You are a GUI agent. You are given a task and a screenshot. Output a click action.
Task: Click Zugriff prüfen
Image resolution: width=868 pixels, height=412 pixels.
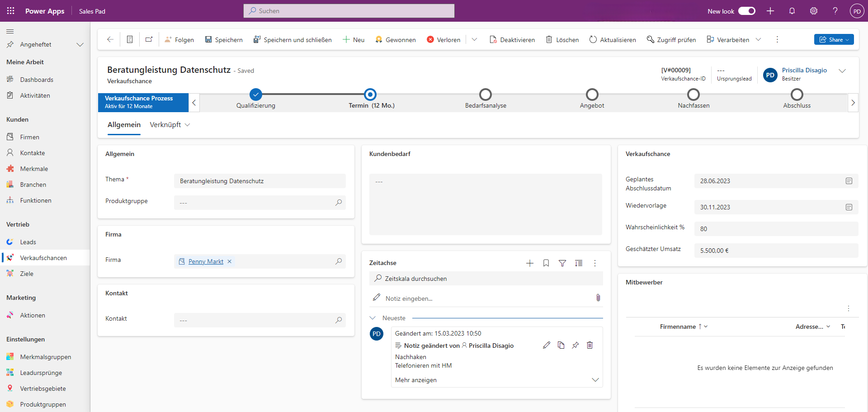tap(671, 40)
